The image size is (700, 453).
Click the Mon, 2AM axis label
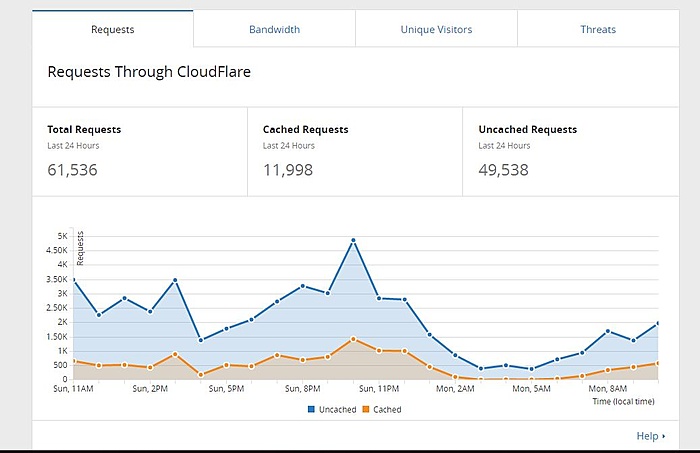(x=455, y=389)
